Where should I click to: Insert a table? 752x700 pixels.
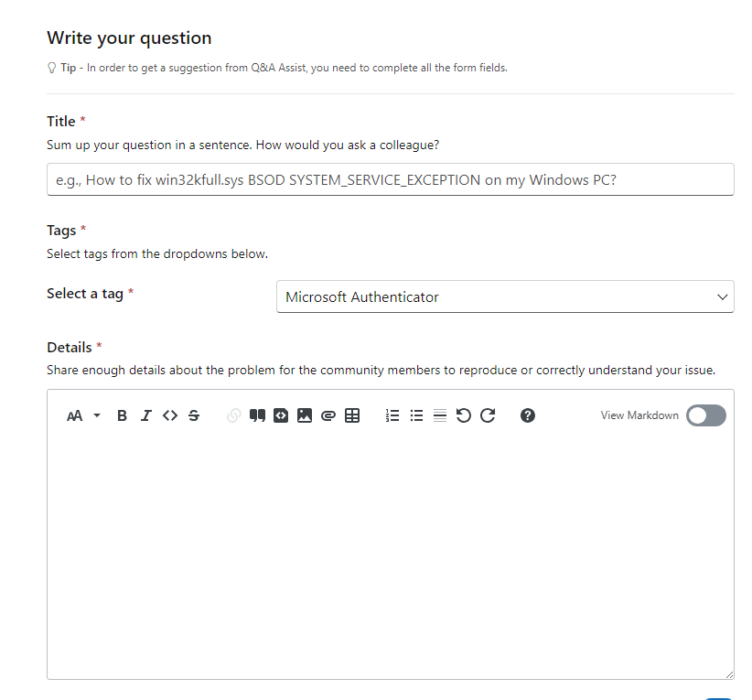click(352, 415)
